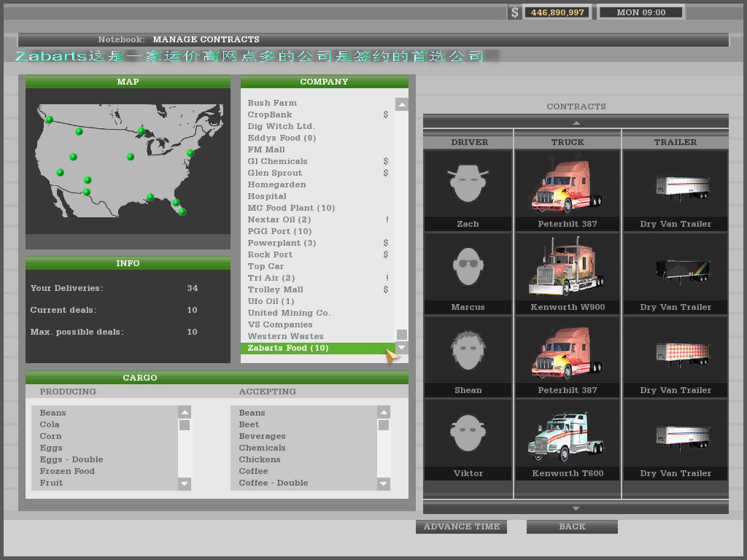Viewport: 747px width, 560px height.
Task: Click the dollar sign money icon
Action: click(515, 12)
